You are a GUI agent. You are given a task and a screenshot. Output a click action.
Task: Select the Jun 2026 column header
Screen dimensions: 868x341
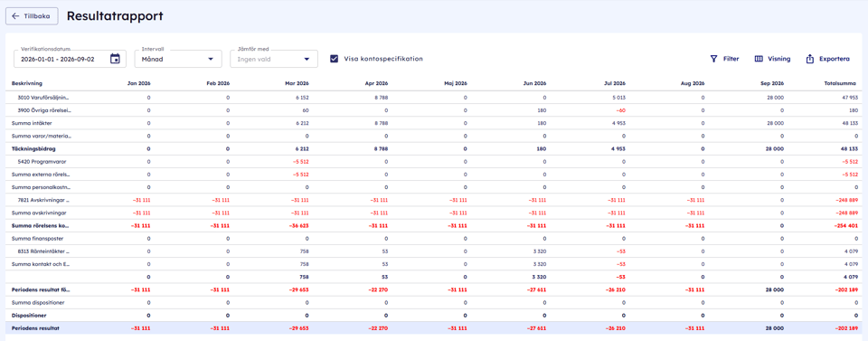click(x=535, y=83)
